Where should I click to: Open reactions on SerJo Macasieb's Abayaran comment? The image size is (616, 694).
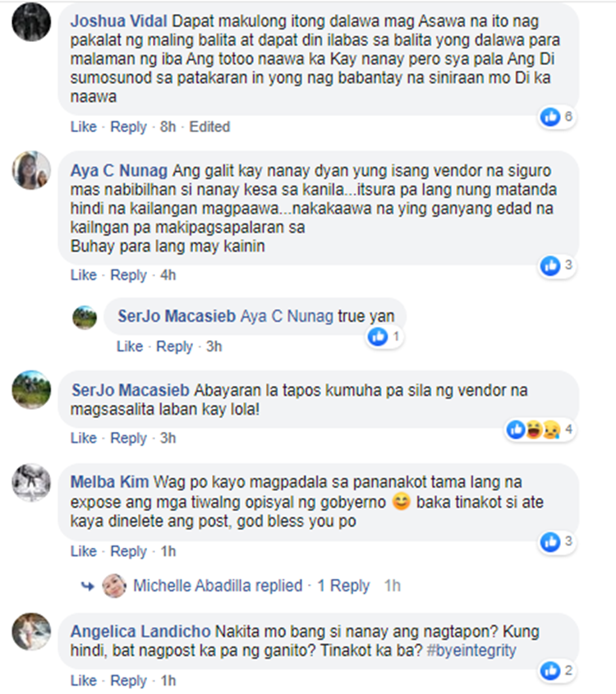(x=540, y=430)
